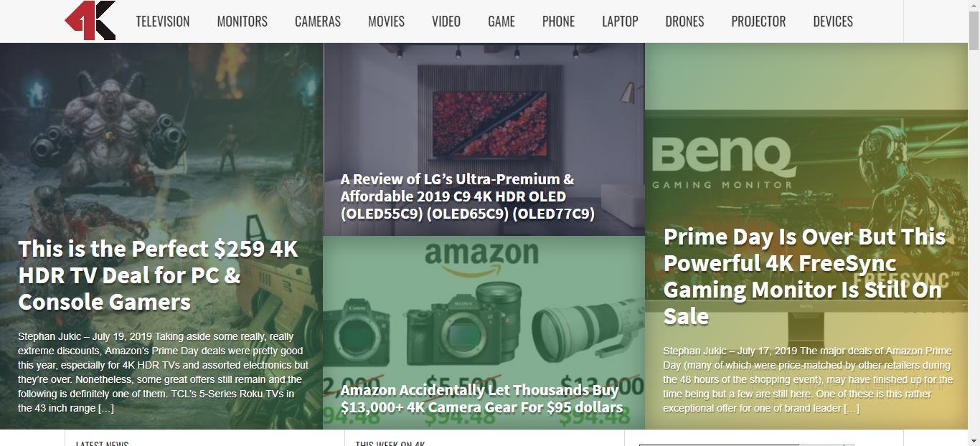Open the Video nav item
Image resolution: width=980 pixels, height=446 pixels.
446,22
